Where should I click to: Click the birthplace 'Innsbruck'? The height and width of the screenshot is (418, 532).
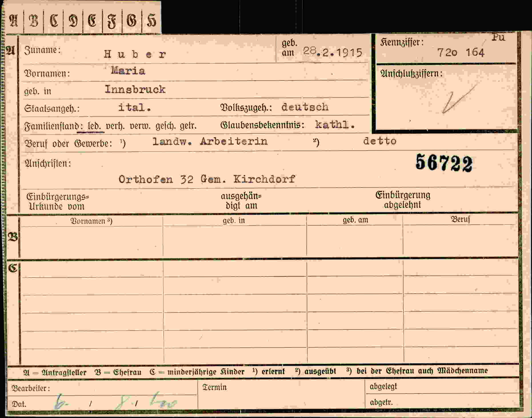(135, 90)
